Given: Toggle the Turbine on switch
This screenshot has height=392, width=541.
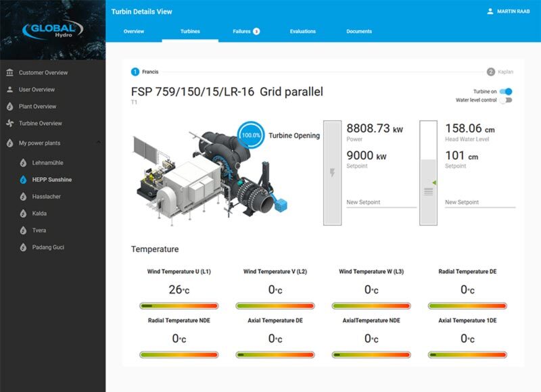Looking at the screenshot, I should 506,91.
